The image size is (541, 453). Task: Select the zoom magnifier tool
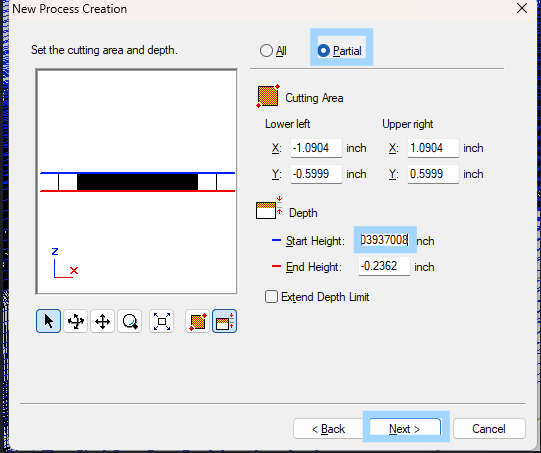(130, 321)
